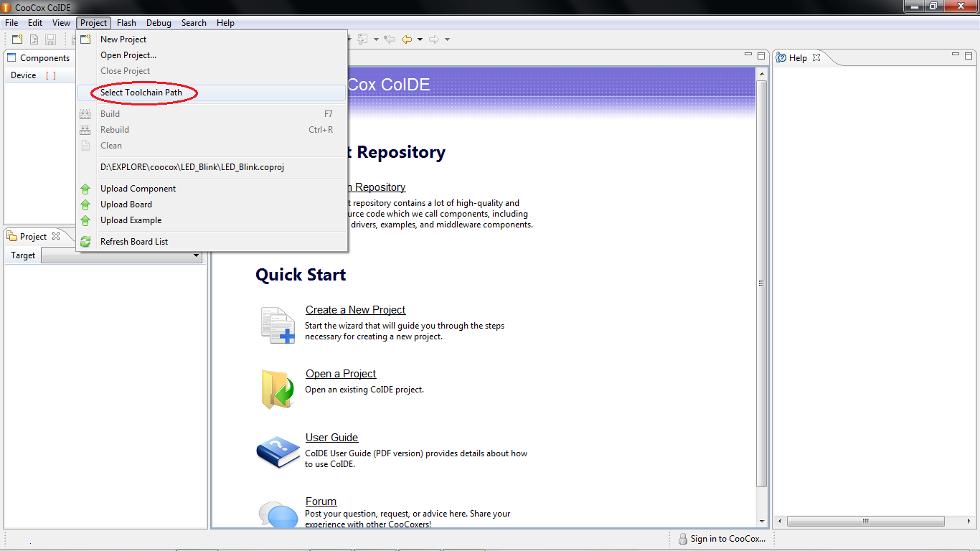Screen dimensions: 980x551
Task: Click the Forum speech bubble icon
Action: [278, 514]
